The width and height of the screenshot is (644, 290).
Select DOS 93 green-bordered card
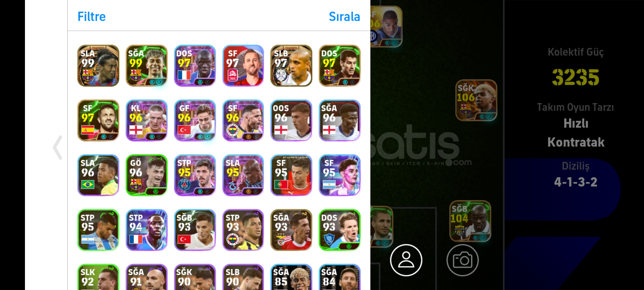pos(340,230)
